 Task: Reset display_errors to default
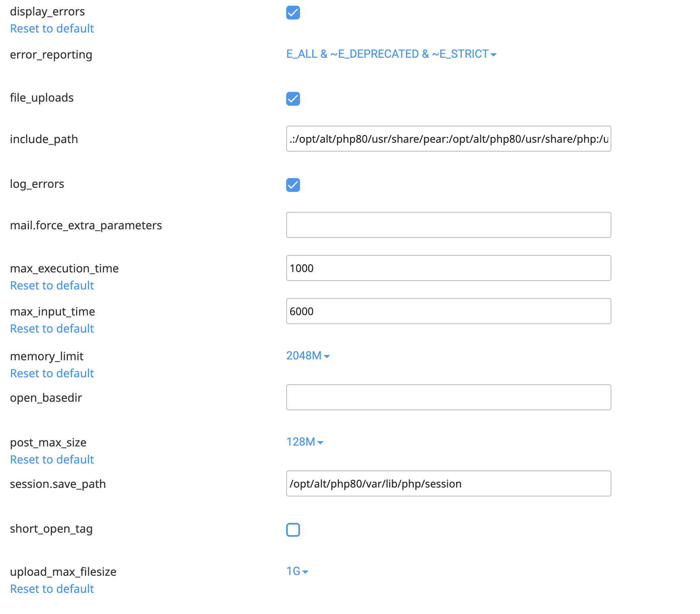(52, 28)
